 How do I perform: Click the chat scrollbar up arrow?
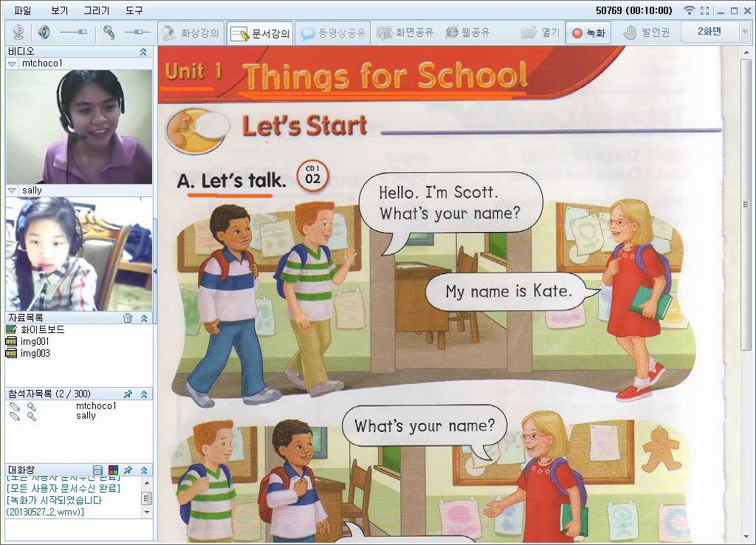(147, 483)
